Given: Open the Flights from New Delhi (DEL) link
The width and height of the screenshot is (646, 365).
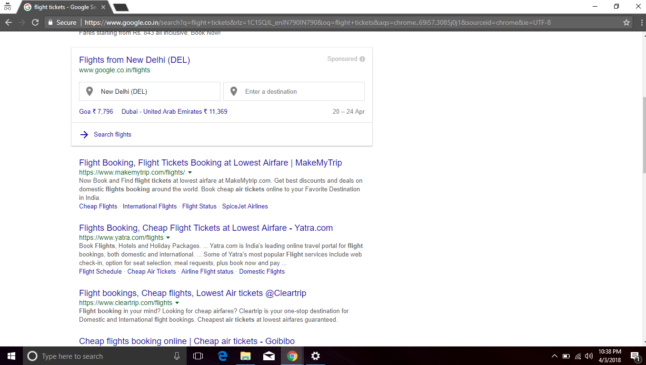Looking at the screenshot, I should (x=135, y=60).
